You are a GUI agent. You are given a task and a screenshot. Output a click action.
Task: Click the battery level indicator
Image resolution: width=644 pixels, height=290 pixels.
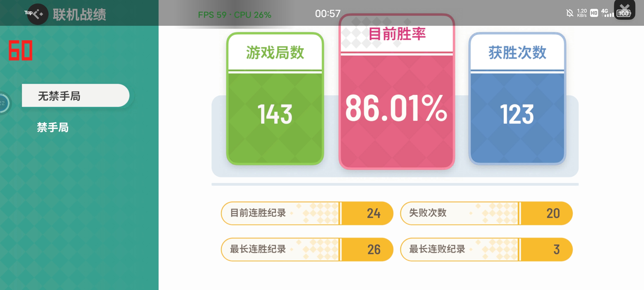(624, 13)
